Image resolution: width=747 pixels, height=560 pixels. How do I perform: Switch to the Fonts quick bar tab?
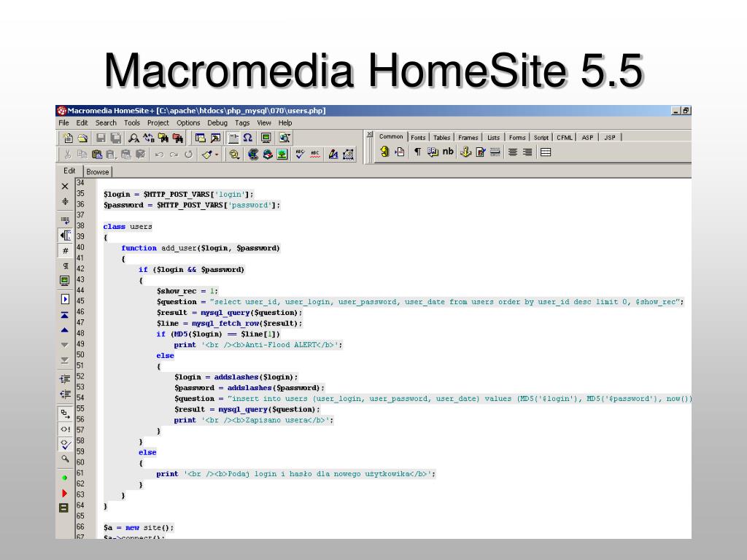pyautogui.click(x=418, y=138)
